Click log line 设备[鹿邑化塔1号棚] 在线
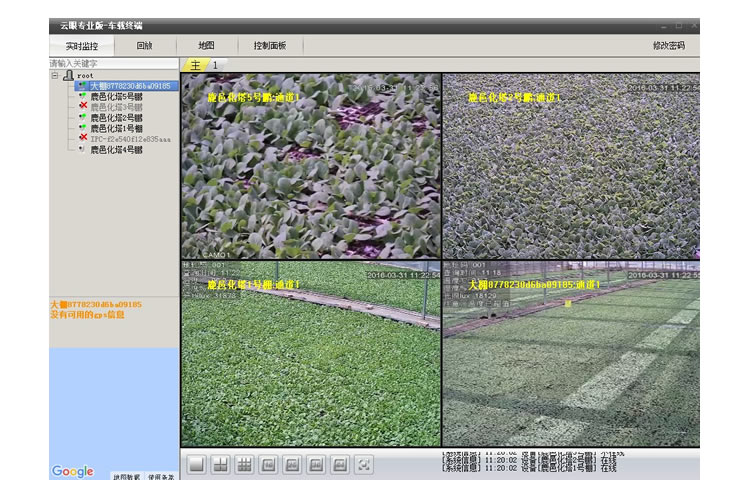 click(x=529, y=468)
